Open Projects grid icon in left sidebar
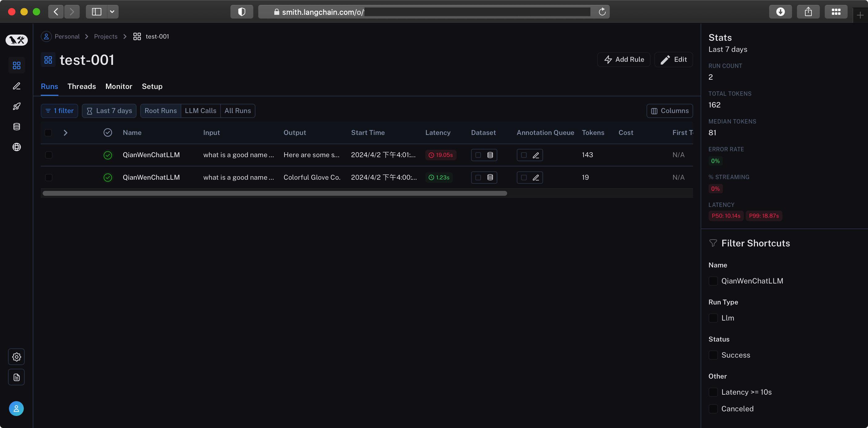Viewport: 868px width, 428px height. tap(16, 65)
